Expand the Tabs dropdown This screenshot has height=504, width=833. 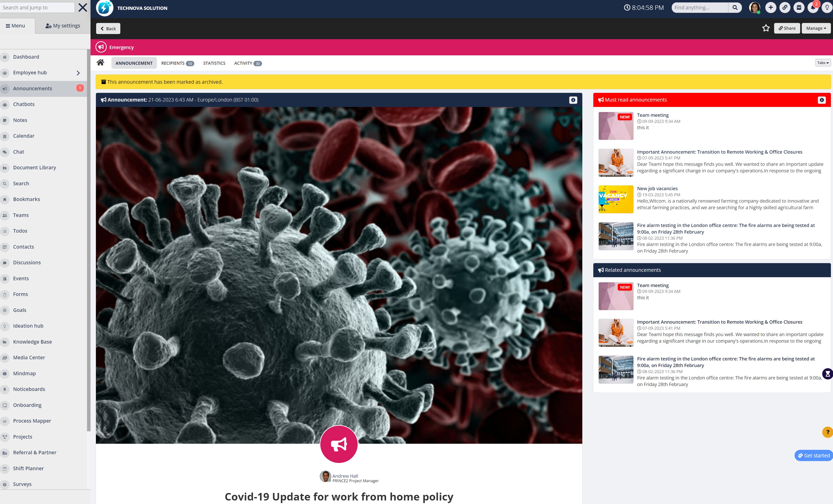pos(822,63)
